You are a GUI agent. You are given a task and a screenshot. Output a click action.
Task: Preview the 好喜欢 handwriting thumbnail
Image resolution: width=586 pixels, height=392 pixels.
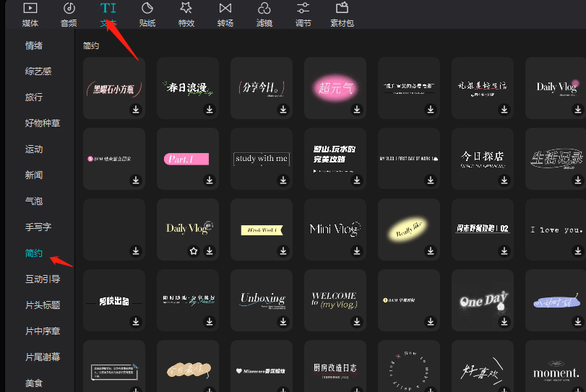click(x=483, y=366)
